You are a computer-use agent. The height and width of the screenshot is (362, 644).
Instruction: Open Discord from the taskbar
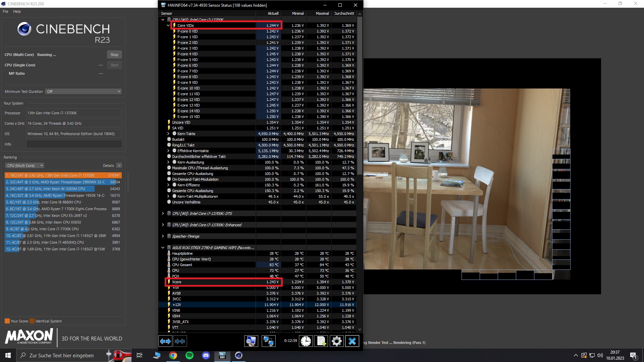click(x=206, y=355)
